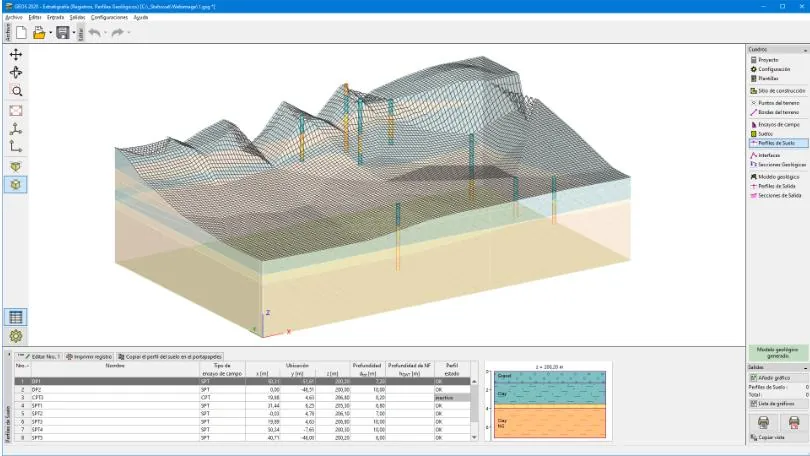This screenshot has width=810, height=456.
Task: Print the view with the printer icon
Action: pos(763,422)
